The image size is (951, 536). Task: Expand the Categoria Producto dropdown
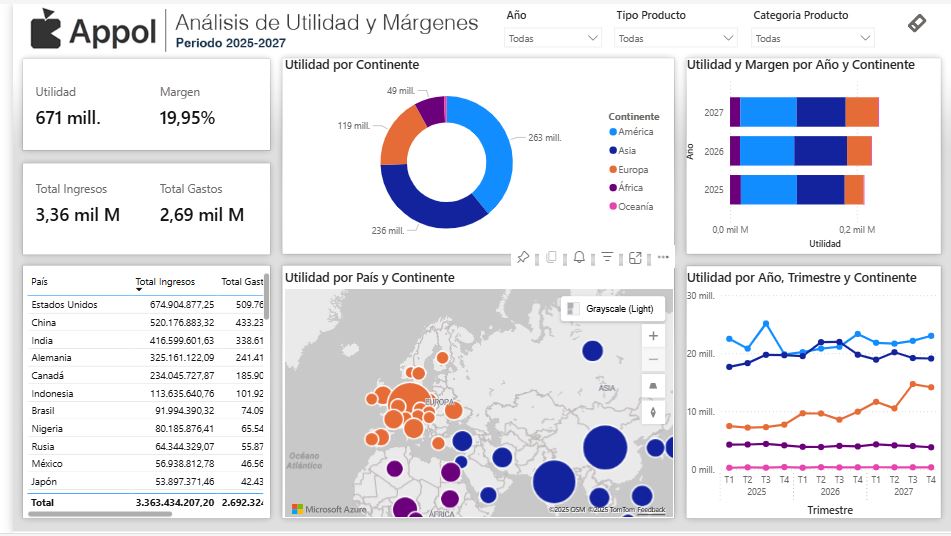(x=813, y=38)
